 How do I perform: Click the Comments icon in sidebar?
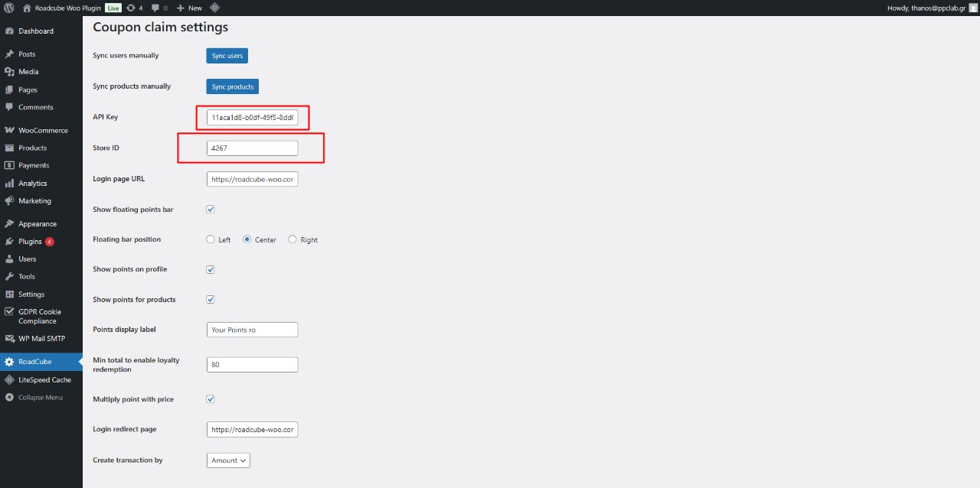pyautogui.click(x=9, y=107)
